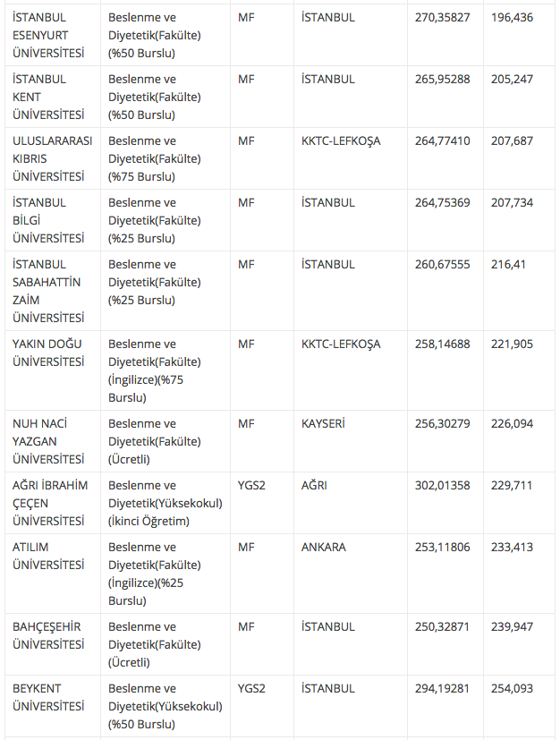
Task: Click the score value 302,01358
Action: (x=443, y=486)
